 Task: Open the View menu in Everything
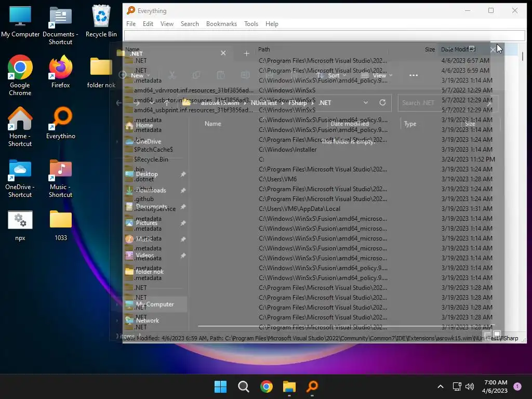167,24
